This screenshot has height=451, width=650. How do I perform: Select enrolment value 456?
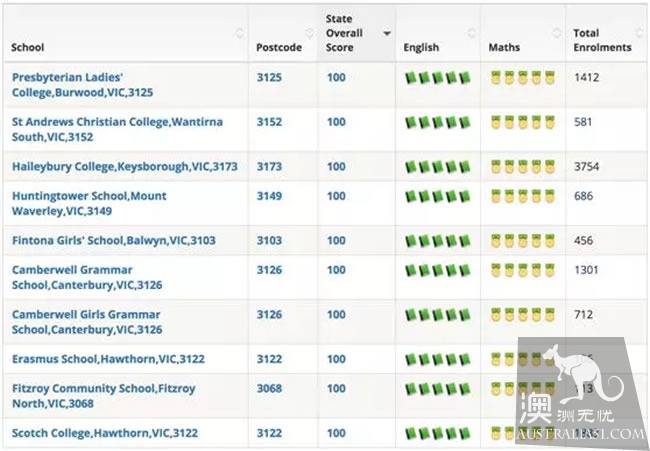(x=583, y=240)
